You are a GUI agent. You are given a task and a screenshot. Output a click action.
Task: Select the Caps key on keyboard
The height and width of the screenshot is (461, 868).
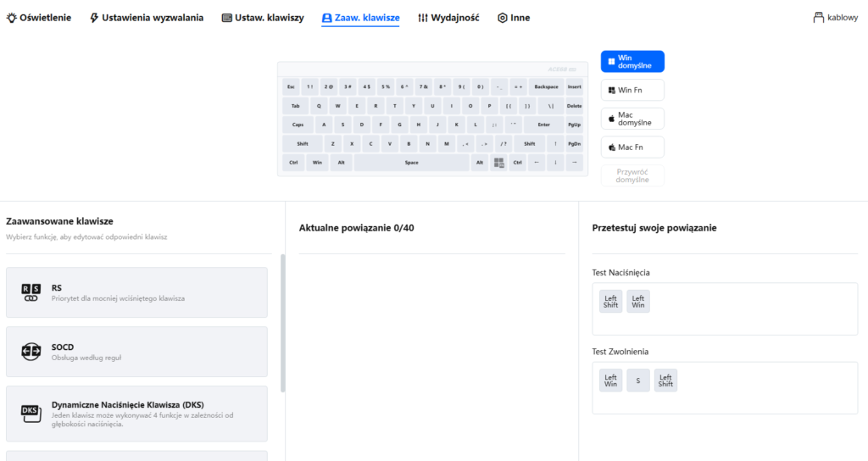point(298,125)
